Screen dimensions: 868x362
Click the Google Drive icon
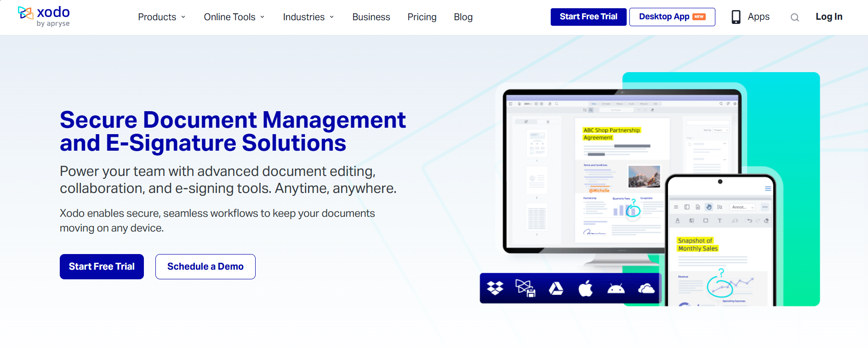click(x=556, y=288)
